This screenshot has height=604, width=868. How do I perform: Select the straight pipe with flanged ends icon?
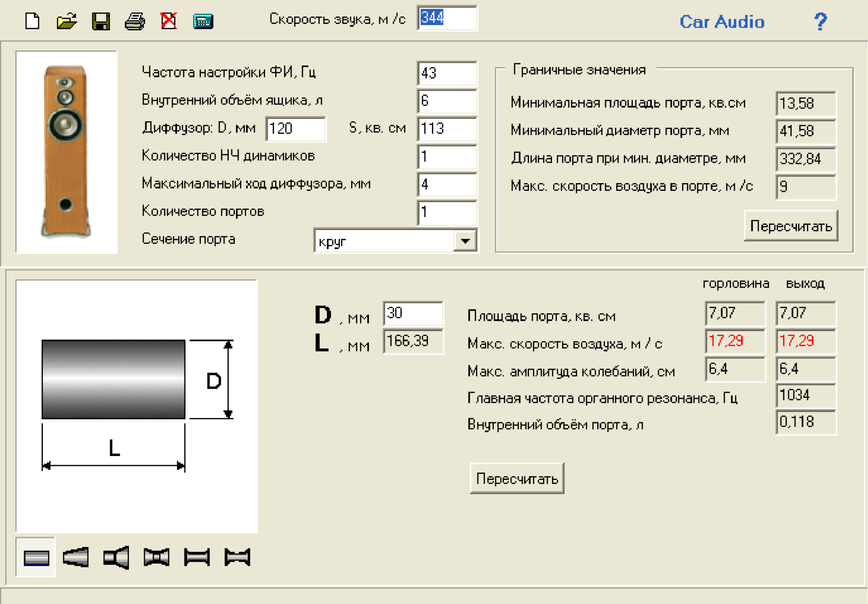point(197,557)
